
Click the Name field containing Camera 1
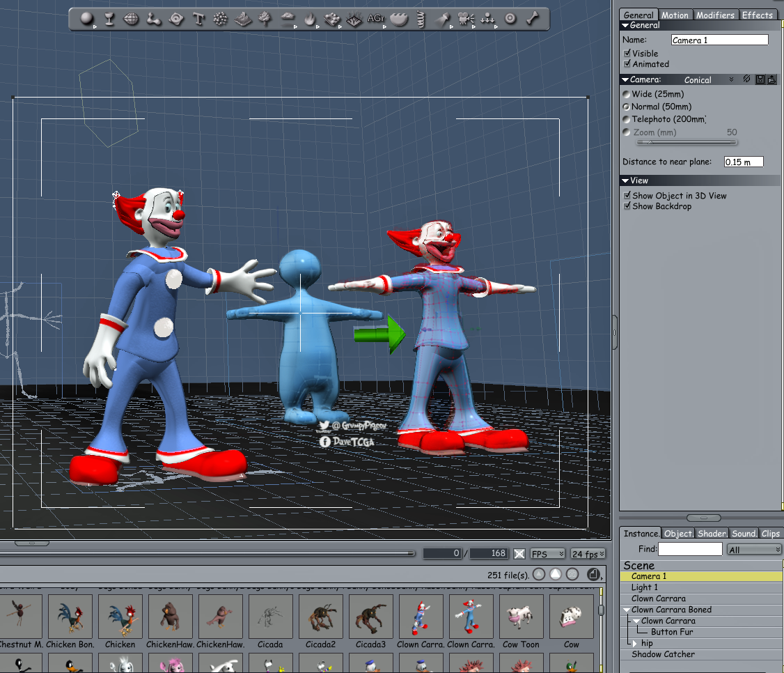coord(719,40)
